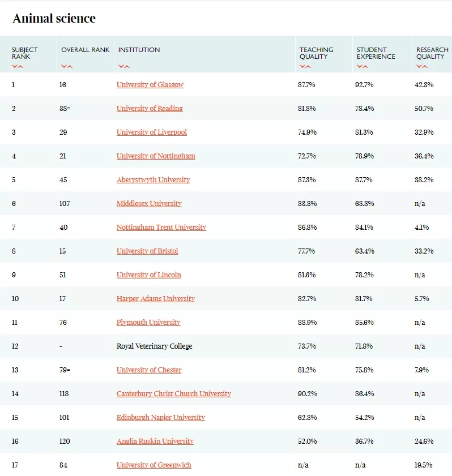Viewport: 452px width, 476px height.
Task: Sort by Research Quality arrows
Action: [422, 66]
